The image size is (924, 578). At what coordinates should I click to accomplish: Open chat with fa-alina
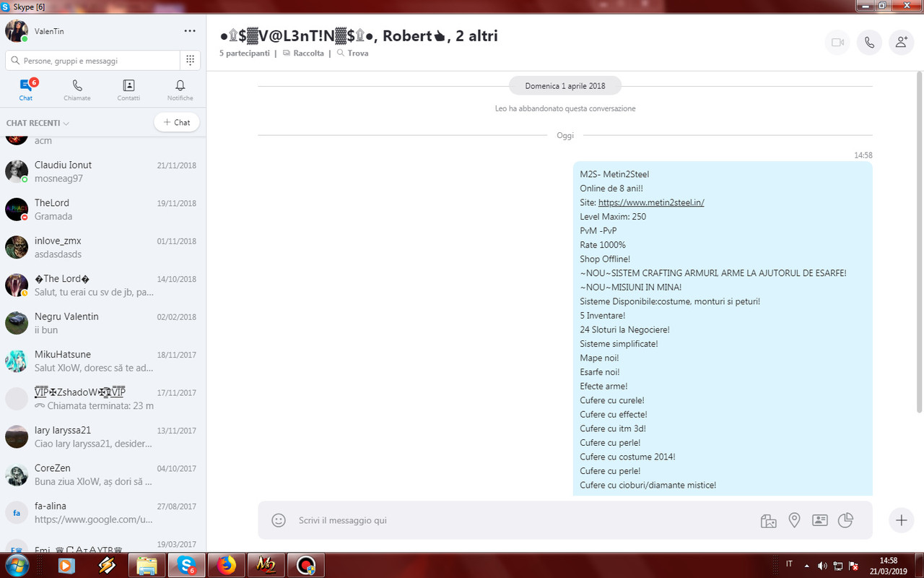(103, 513)
